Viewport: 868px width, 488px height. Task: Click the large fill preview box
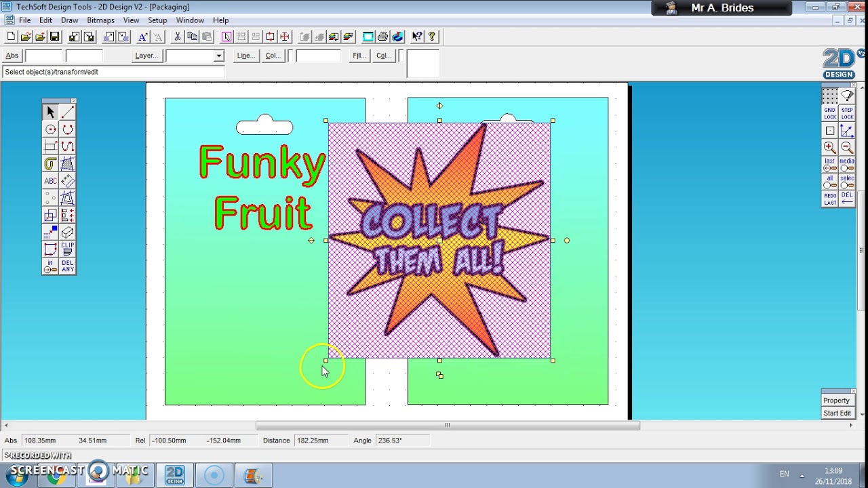pos(422,64)
